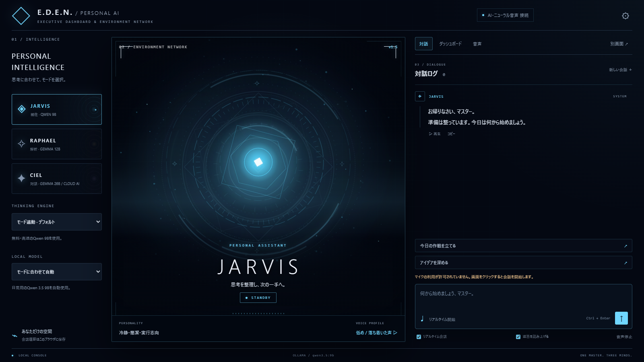Image resolution: width=644 pixels, height=362 pixels.
Task: Click the arrow icon on アイデアを深める
Action: (x=625, y=263)
